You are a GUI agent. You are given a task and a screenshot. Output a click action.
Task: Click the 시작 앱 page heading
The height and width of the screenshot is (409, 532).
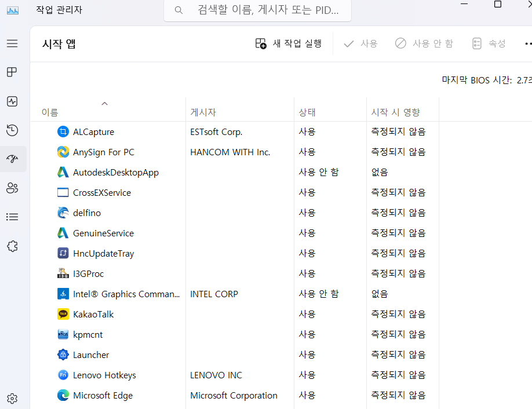(x=59, y=44)
